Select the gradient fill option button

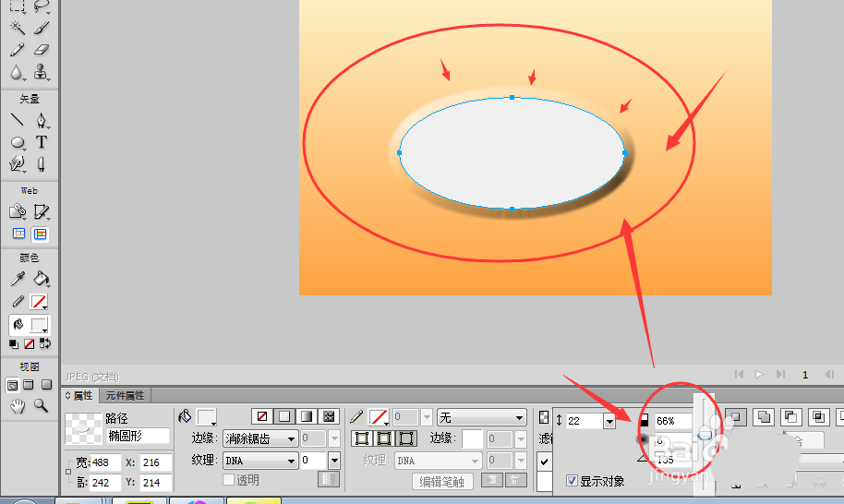pyautogui.click(x=307, y=416)
